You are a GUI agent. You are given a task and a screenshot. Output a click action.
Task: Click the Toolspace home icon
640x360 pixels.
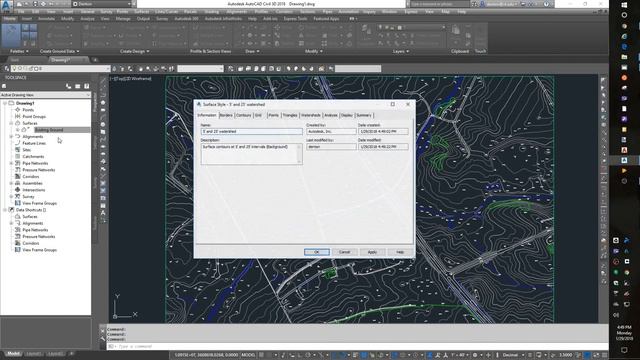pyautogui.click(x=4, y=86)
